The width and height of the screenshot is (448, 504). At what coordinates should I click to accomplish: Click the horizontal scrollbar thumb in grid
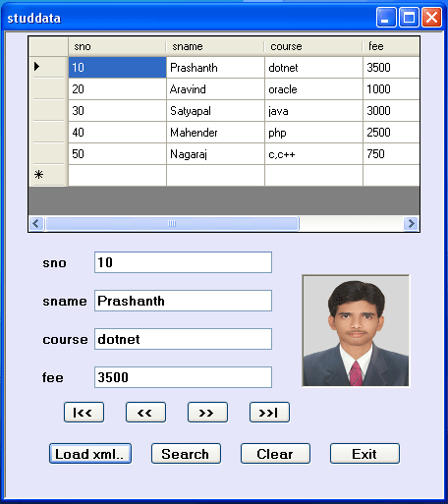[172, 224]
